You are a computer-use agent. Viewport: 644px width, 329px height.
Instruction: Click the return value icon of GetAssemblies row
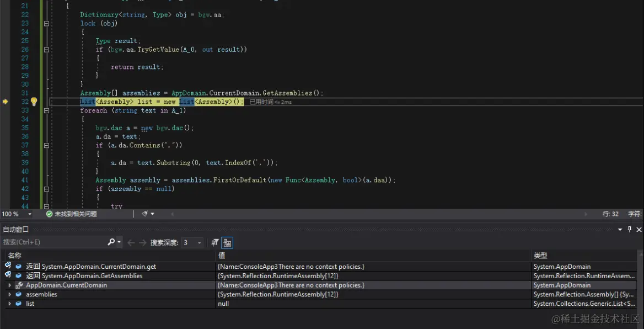click(x=8, y=275)
